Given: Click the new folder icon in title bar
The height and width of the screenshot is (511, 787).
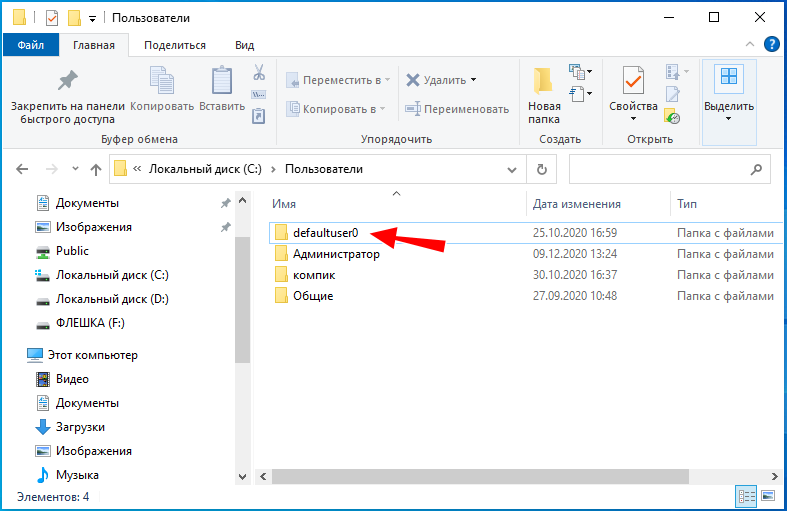Looking at the screenshot, I should [x=74, y=18].
